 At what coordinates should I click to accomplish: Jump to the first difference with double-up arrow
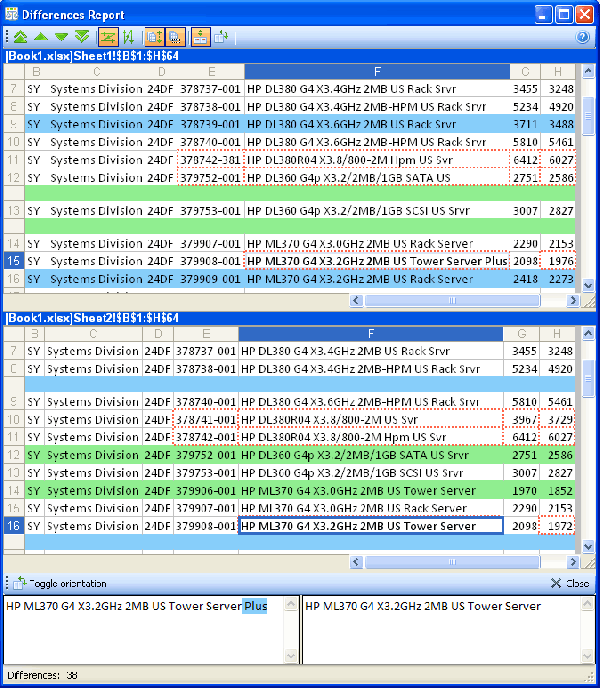(x=21, y=37)
